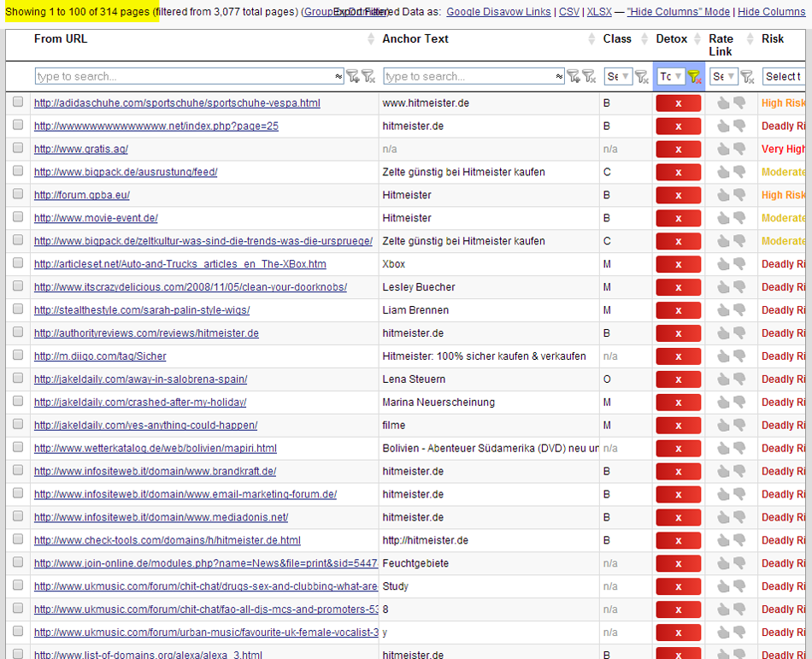The image size is (812, 659).
Task: Clear the Rate Link column filter icon
Action: tap(747, 77)
